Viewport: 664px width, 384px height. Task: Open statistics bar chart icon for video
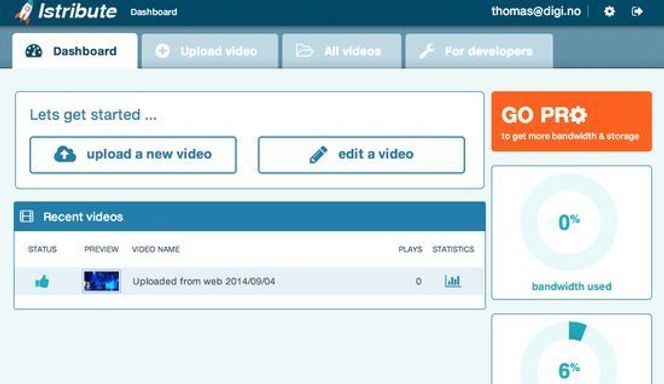point(452,281)
